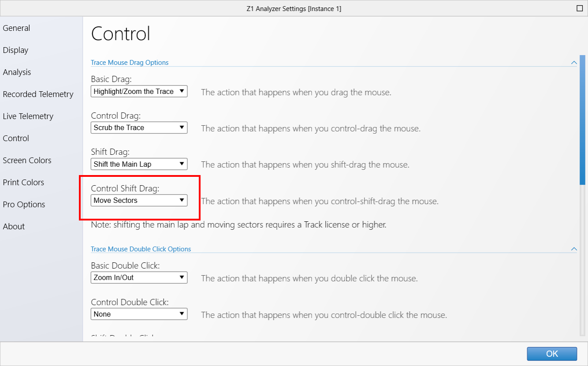Maximize the Z1 Analyzer Settings window
Viewport: 588px width, 366px height.
pyautogui.click(x=580, y=8)
